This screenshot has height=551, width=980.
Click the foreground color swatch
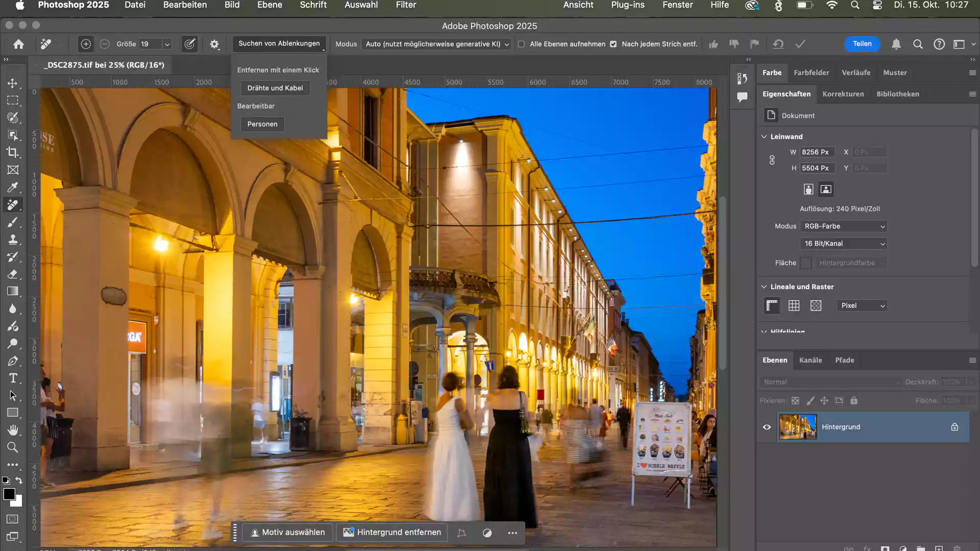tap(9, 494)
